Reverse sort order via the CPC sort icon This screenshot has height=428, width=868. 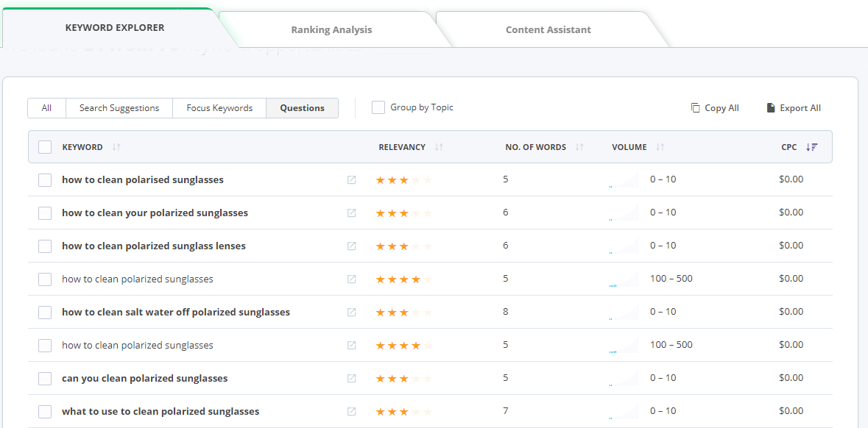pos(812,147)
